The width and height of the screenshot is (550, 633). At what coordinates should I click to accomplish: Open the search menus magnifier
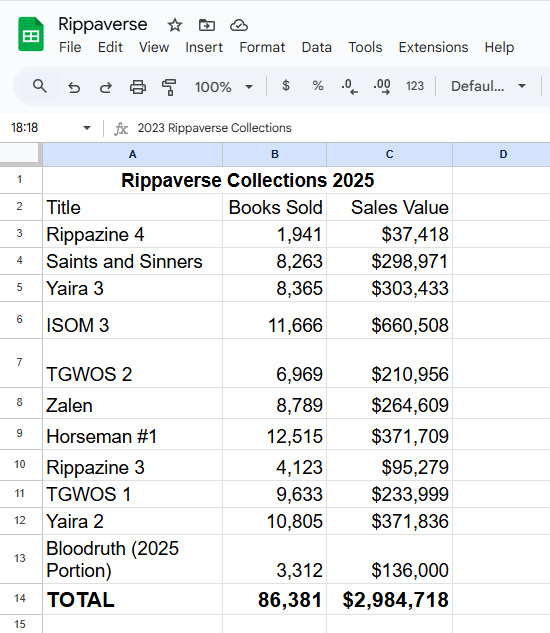[40, 86]
